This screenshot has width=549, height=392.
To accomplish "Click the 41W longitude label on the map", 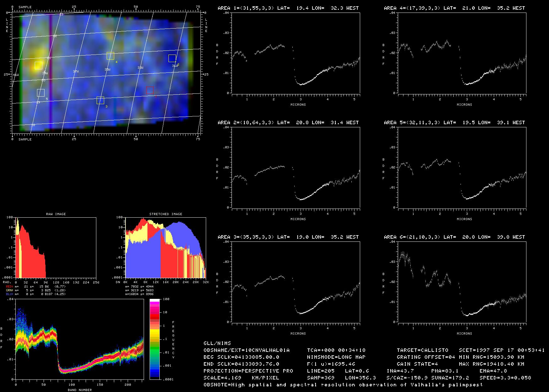I will pyautogui.click(x=16, y=75).
